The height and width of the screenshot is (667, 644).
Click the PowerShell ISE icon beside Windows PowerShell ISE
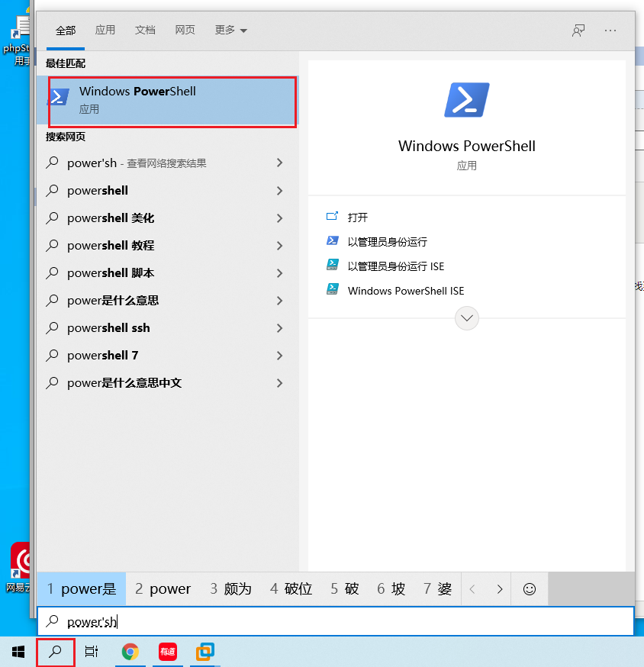tap(332, 289)
